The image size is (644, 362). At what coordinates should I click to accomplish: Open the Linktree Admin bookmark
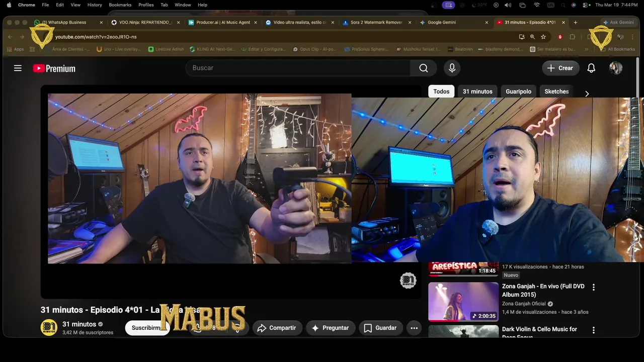pyautogui.click(x=166, y=49)
